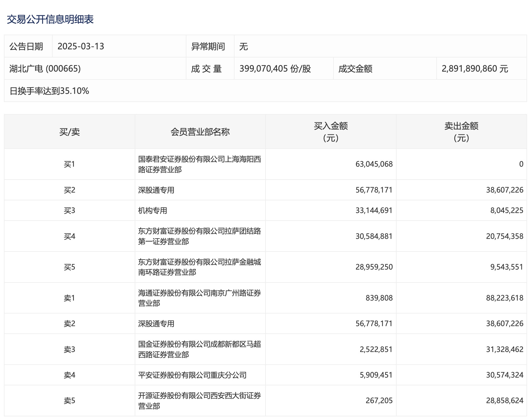The width and height of the screenshot is (531, 420).
Task: Click the turnover amount 2,891,890,860 元
Action: pos(474,69)
